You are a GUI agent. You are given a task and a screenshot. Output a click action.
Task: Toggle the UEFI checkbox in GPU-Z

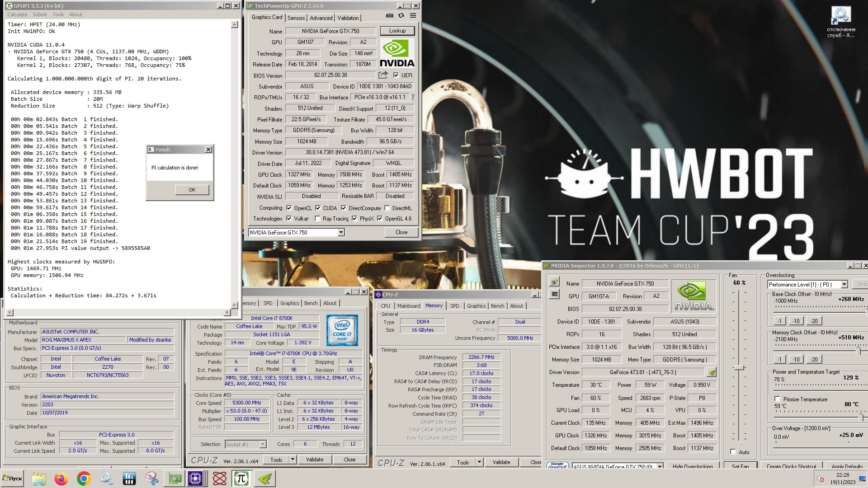click(396, 75)
